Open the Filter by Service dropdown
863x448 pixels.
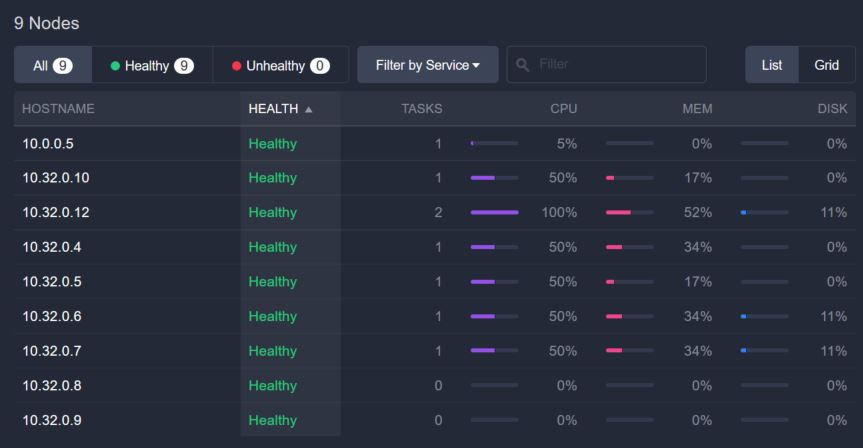pyautogui.click(x=427, y=65)
